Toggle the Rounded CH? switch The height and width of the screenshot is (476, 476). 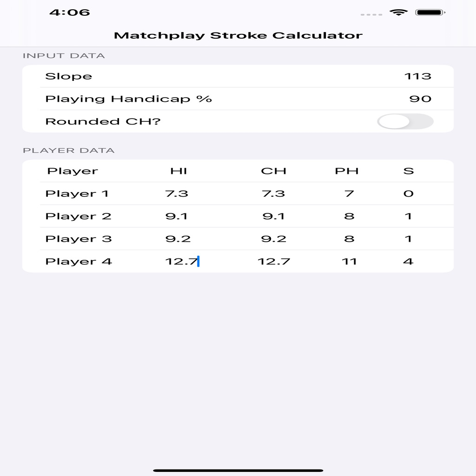tap(405, 121)
